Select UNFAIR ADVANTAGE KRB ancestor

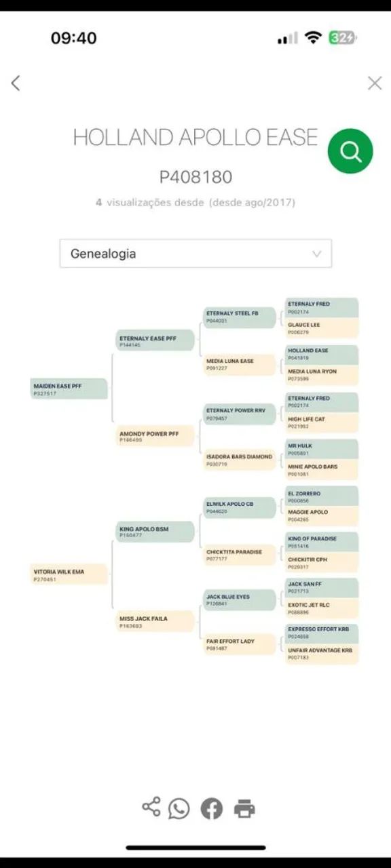pos(322,654)
